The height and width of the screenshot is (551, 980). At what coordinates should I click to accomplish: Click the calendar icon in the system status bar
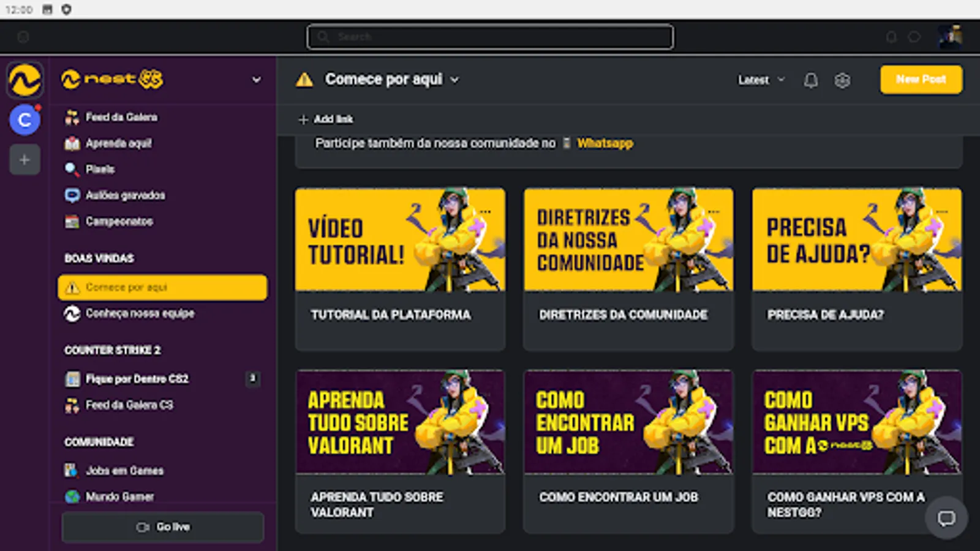(x=47, y=9)
